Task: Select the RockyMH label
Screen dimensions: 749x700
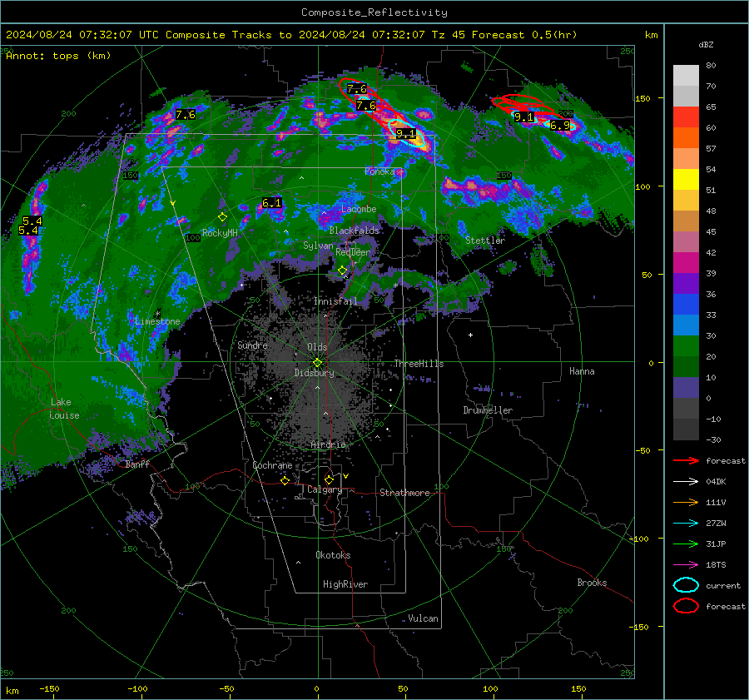Action: pyautogui.click(x=220, y=233)
